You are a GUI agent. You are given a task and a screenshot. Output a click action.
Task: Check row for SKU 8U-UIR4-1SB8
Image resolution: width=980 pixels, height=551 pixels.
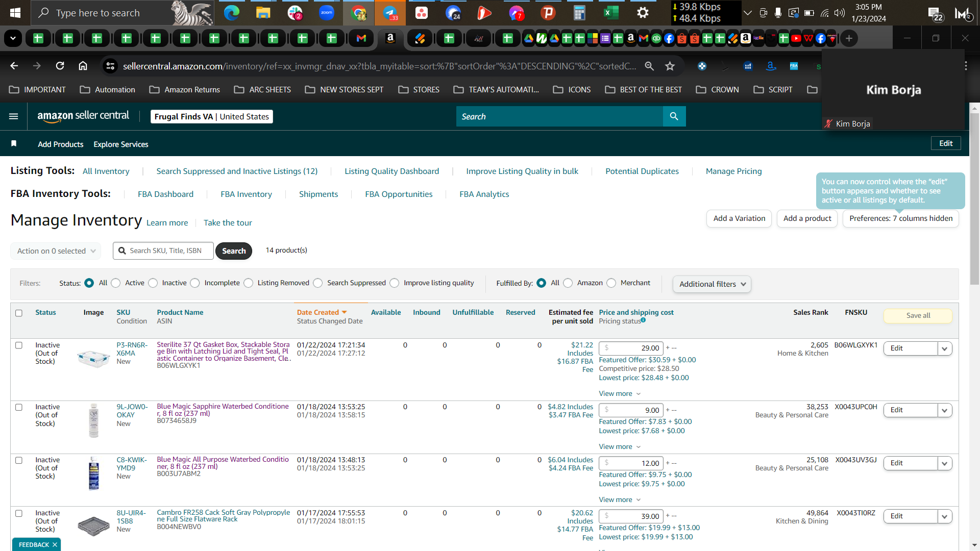tap(19, 513)
